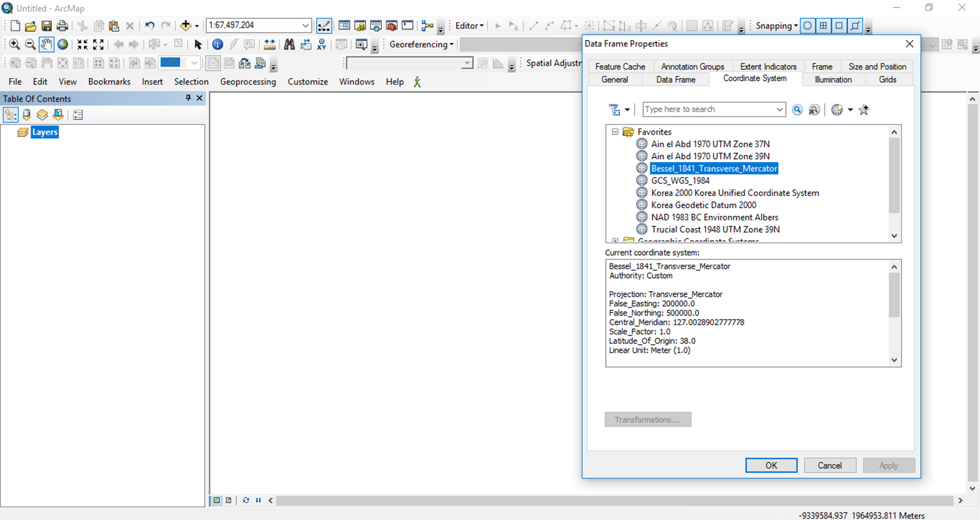Open the Search window icon

click(376, 25)
